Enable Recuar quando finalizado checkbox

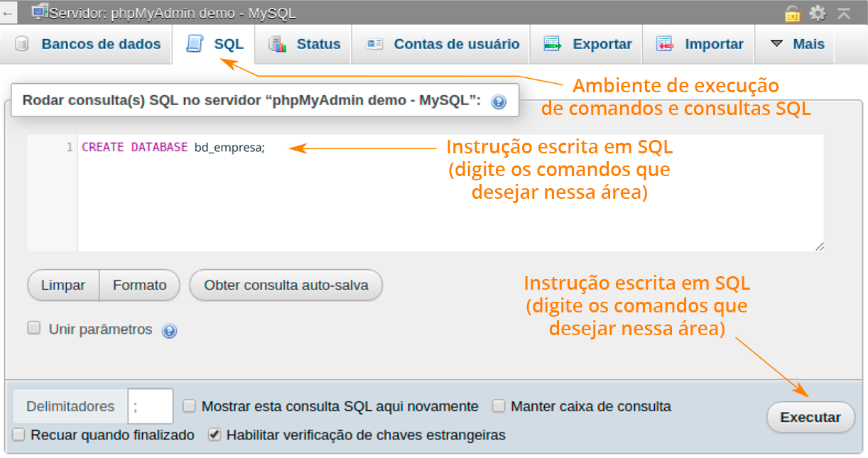click(x=18, y=434)
